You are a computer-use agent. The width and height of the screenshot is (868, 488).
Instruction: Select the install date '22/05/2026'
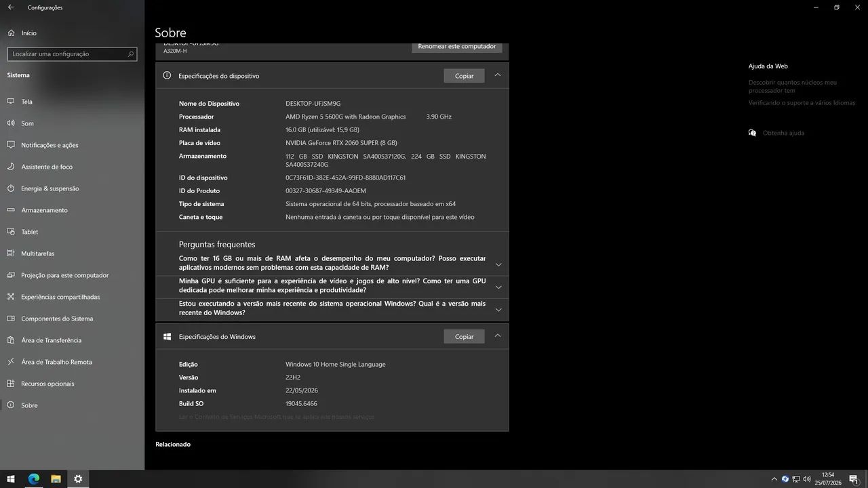302,390
